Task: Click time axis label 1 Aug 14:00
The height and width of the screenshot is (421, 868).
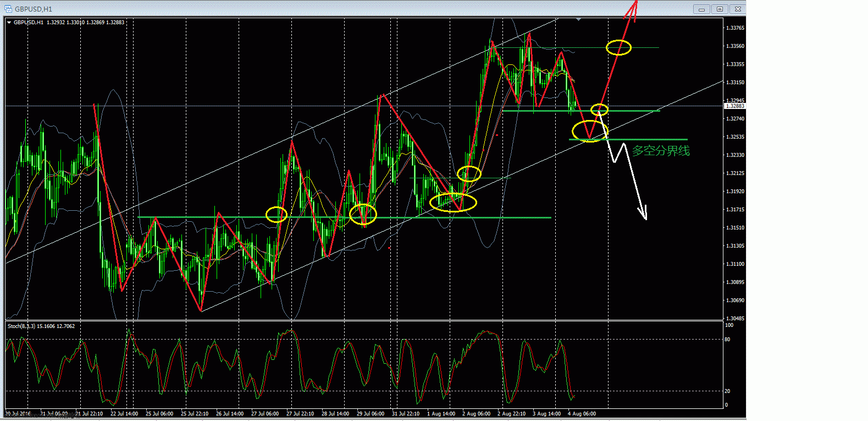Action: (x=441, y=413)
